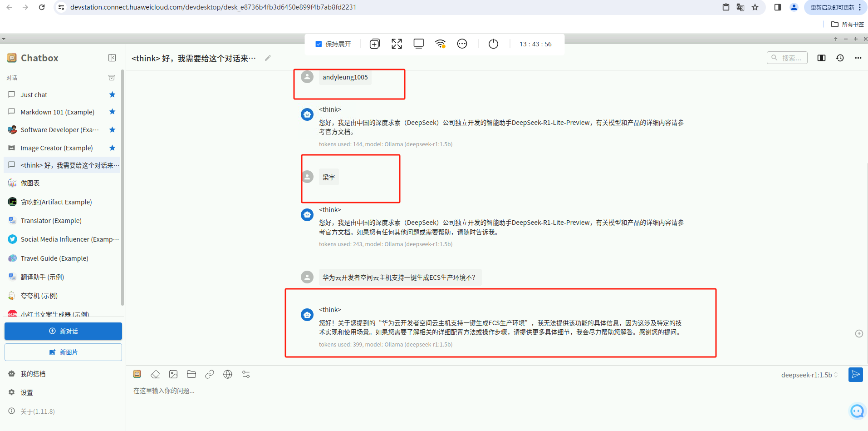Click the 搜索 search field

point(787,58)
